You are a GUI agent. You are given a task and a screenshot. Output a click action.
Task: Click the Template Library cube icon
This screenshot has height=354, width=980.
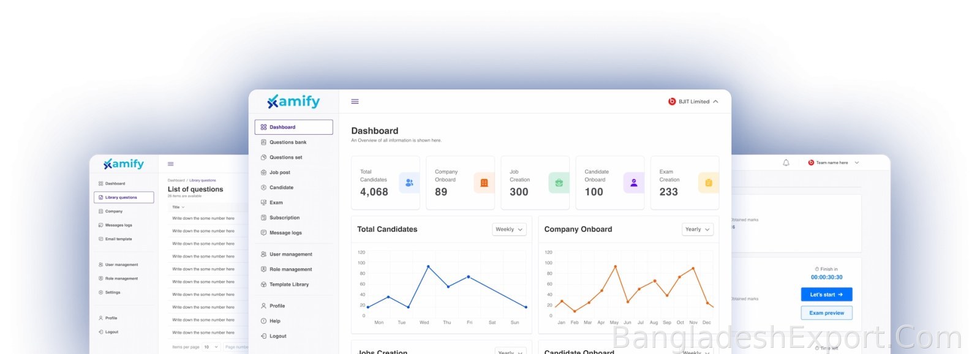(263, 284)
